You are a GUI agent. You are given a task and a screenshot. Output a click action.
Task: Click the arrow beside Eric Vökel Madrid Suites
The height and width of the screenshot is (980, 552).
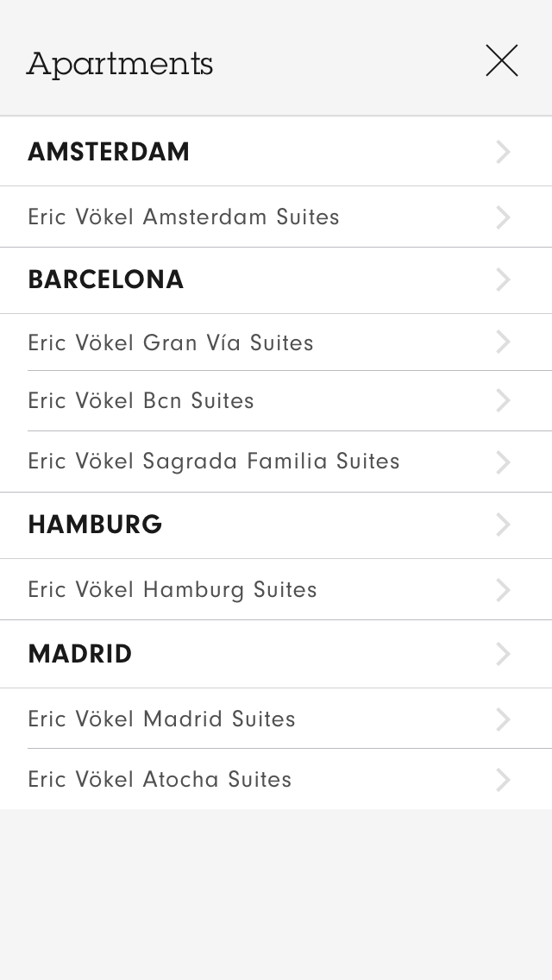[x=503, y=719]
